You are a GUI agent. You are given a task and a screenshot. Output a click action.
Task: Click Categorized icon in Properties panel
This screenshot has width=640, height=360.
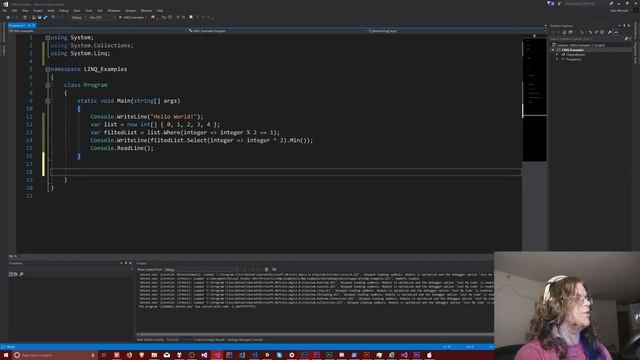[x=10, y=274]
